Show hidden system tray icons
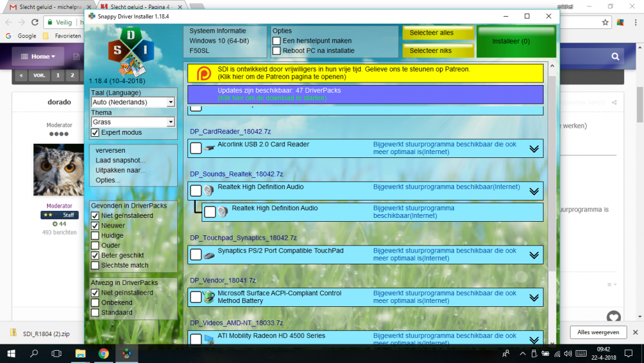Image resolution: width=644 pixels, height=363 pixels. click(x=522, y=353)
